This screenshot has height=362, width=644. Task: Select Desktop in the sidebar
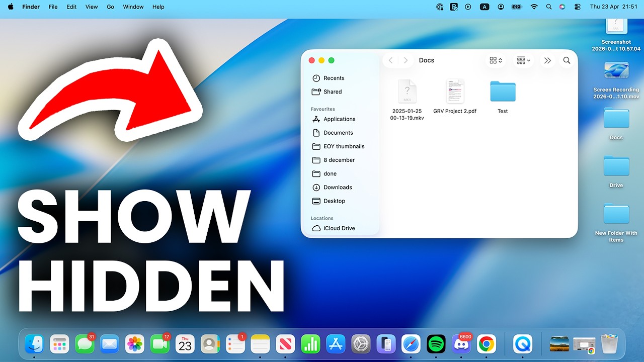(x=329, y=201)
